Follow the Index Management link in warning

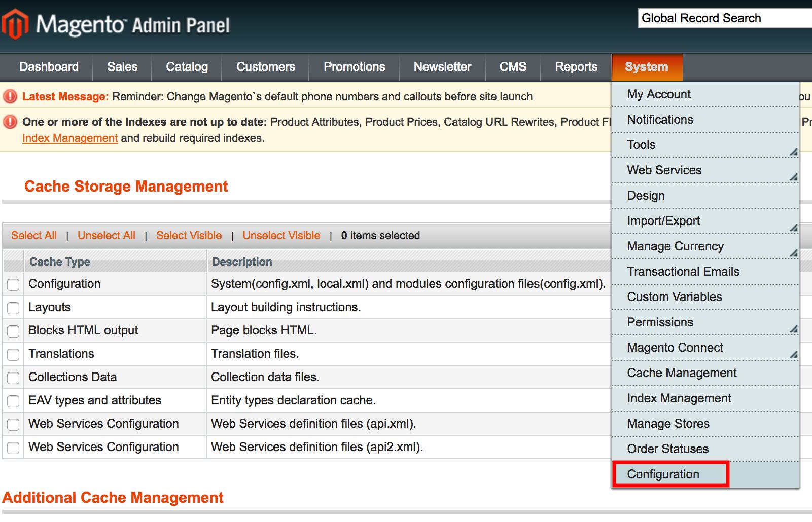[70, 138]
